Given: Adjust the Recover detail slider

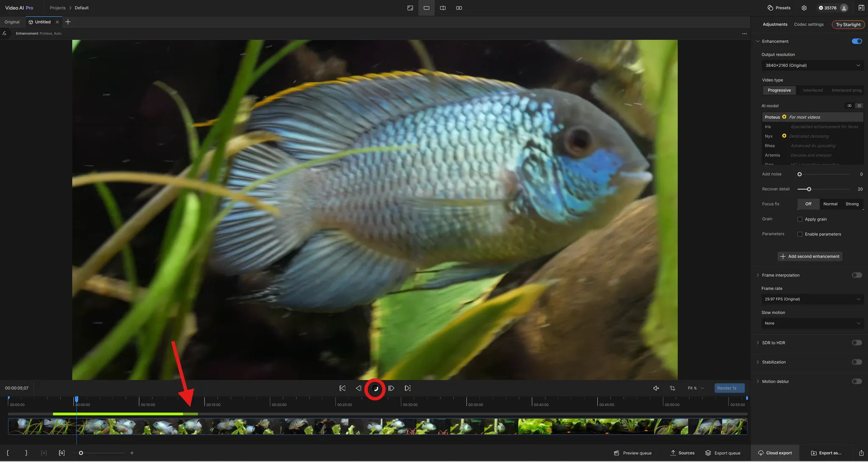Looking at the screenshot, I should pos(809,189).
